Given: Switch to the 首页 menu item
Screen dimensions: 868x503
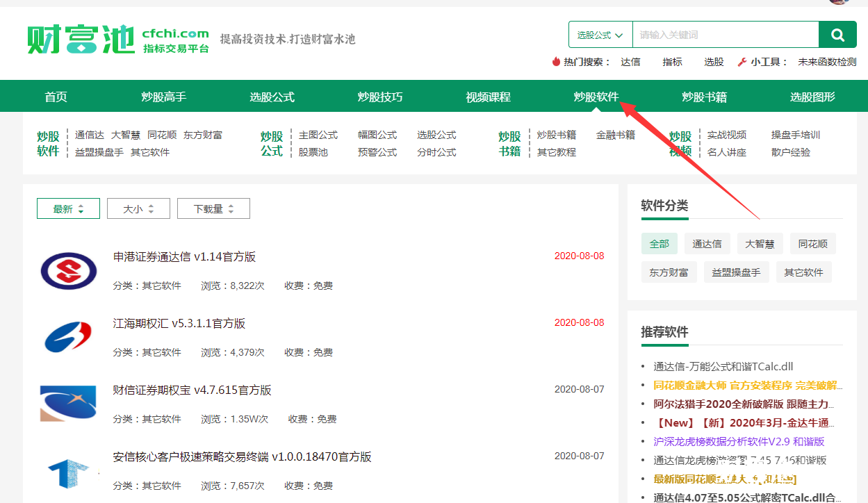Looking at the screenshot, I should [x=55, y=96].
